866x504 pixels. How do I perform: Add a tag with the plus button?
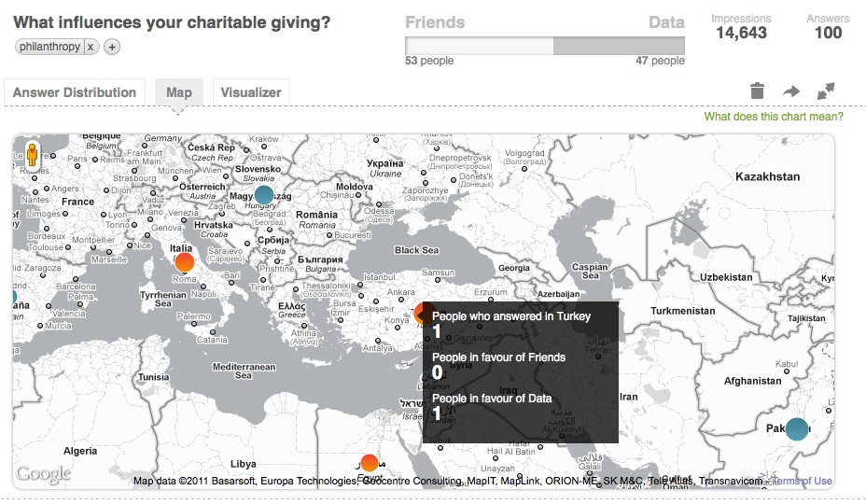coord(112,47)
